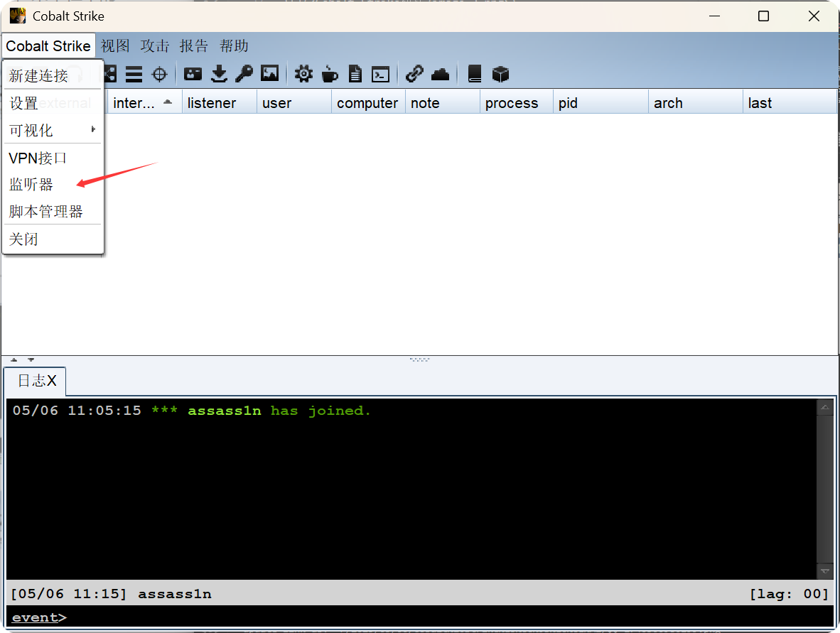Open the session table view icon
This screenshot has height=633, width=840.
(x=134, y=75)
